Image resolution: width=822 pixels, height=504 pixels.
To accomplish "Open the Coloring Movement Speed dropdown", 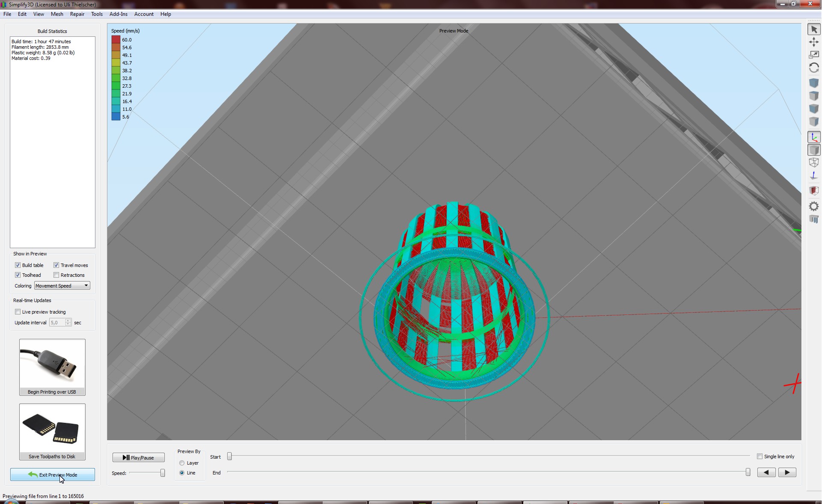I will (62, 286).
